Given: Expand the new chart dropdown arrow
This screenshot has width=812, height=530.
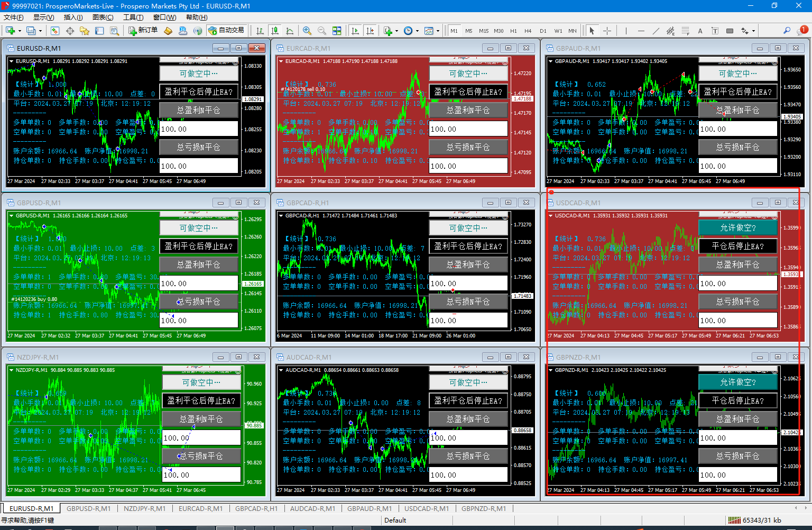Looking at the screenshot, I should pos(19,31).
